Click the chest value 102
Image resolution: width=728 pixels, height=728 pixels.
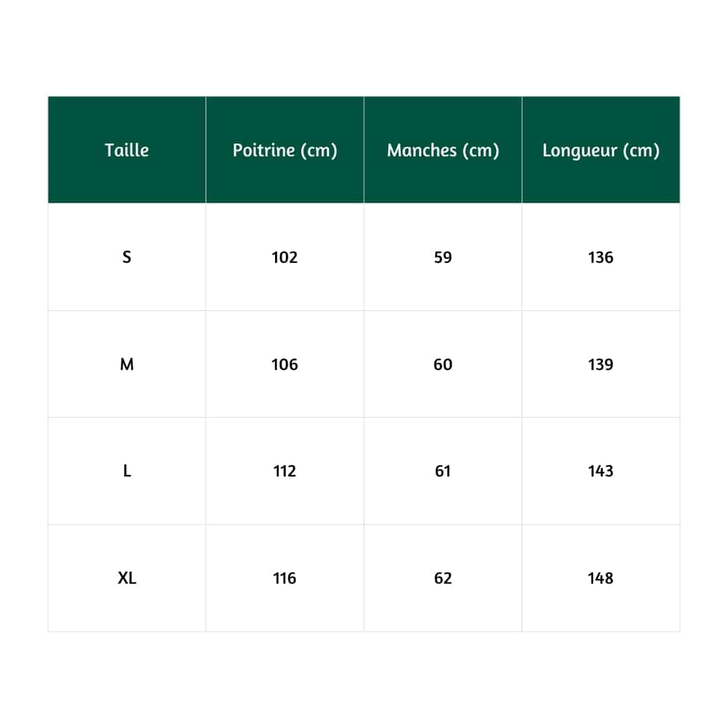click(x=284, y=257)
